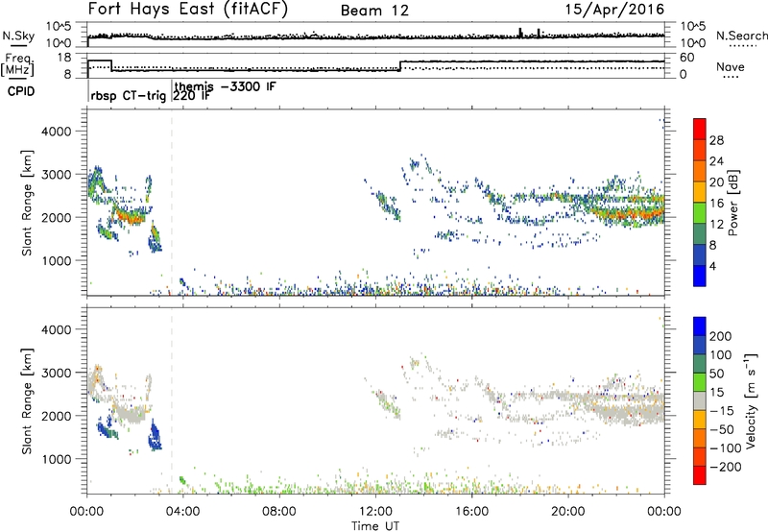Image resolution: width=768 pixels, height=532 pixels.
Task: Click the frequency step-up near 13:00
Action: (400, 65)
